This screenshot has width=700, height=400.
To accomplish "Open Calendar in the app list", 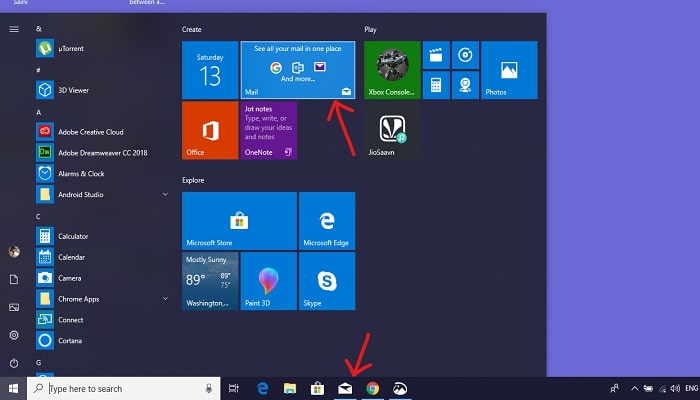I will 103,257.
